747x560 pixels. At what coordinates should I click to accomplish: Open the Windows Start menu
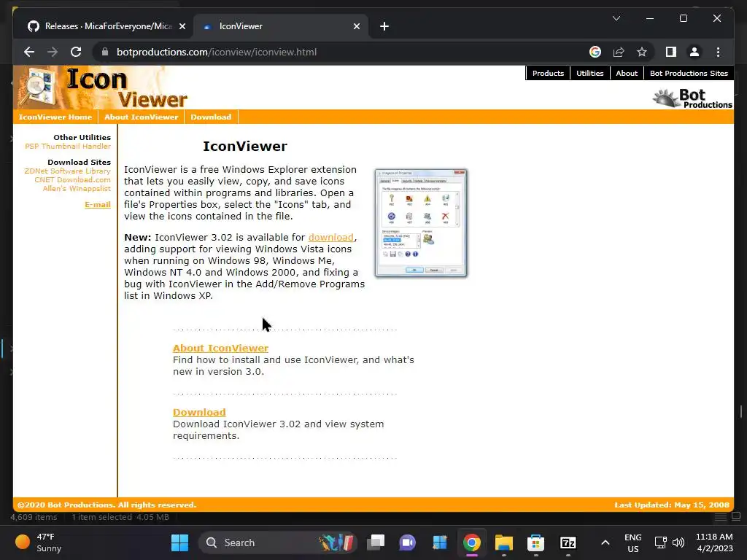[179, 542]
